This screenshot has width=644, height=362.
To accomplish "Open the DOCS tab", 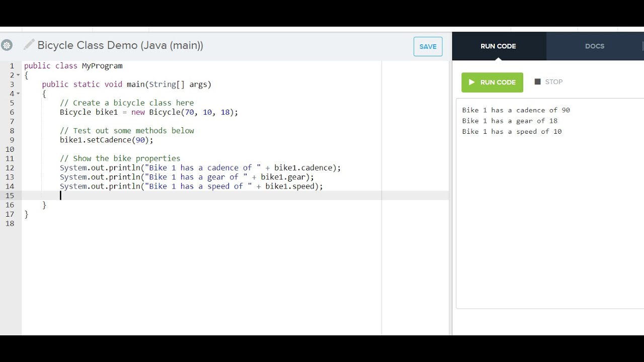I will [x=594, y=46].
